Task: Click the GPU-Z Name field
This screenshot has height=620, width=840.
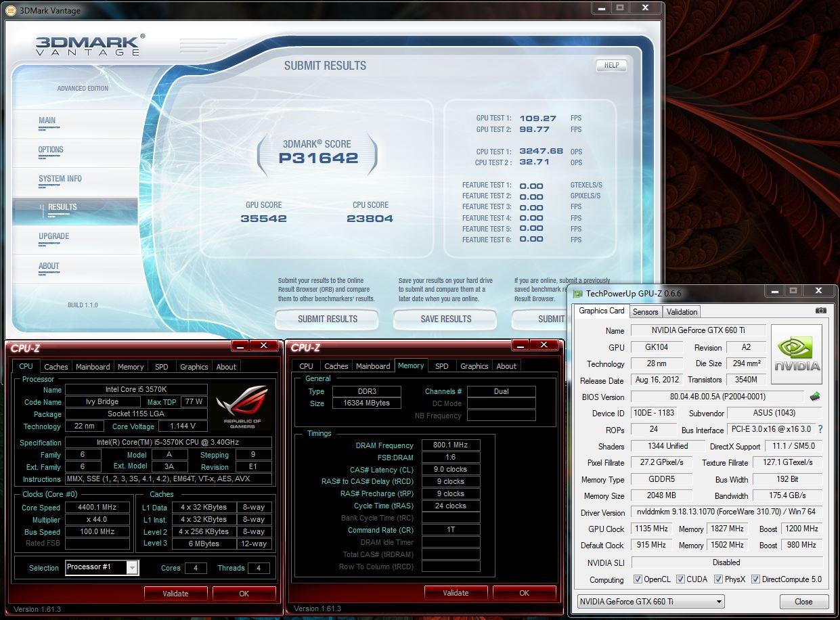Action: click(699, 331)
